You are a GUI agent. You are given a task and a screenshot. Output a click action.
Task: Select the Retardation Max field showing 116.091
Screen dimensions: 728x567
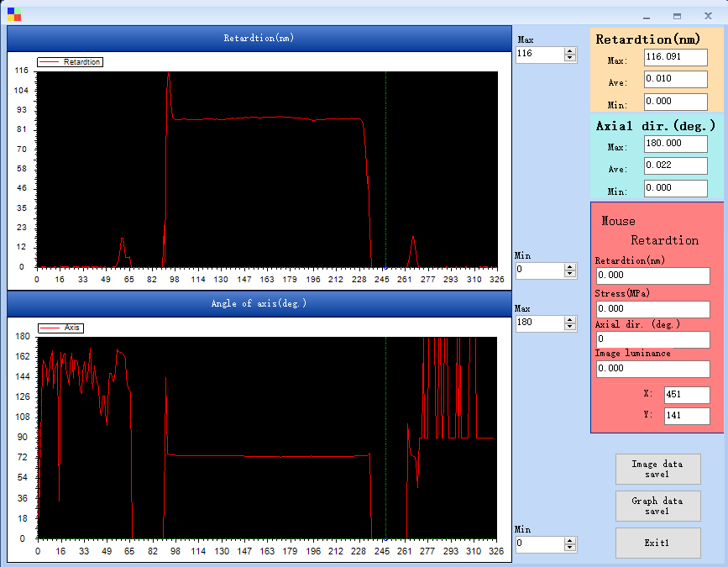[x=675, y=57]
